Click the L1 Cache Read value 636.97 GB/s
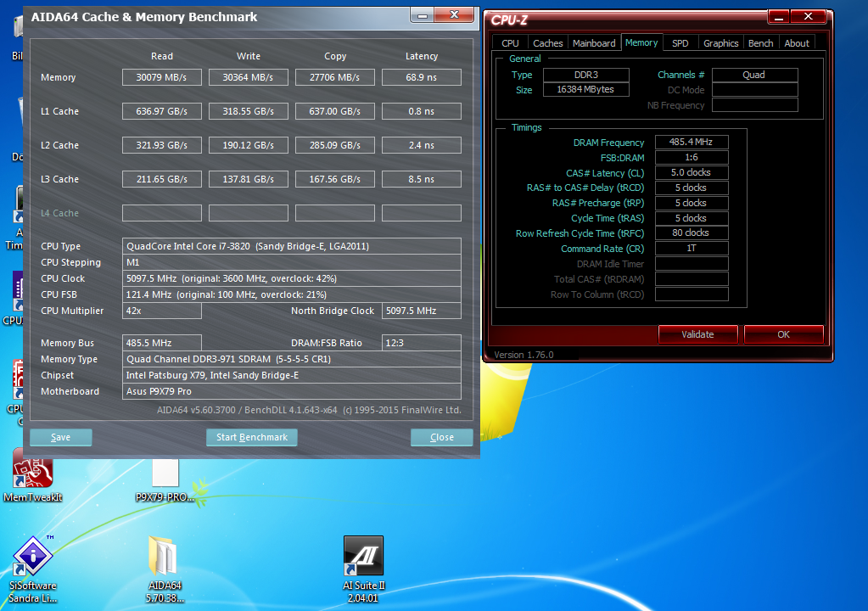 point(162,111)
